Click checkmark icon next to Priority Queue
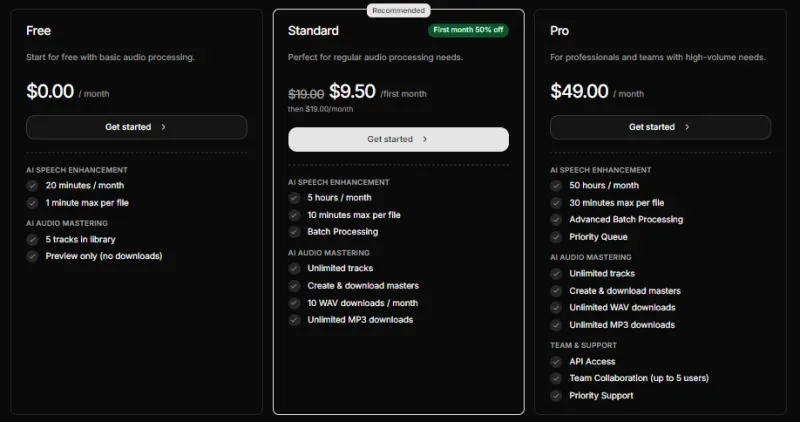 click(556, 237)
